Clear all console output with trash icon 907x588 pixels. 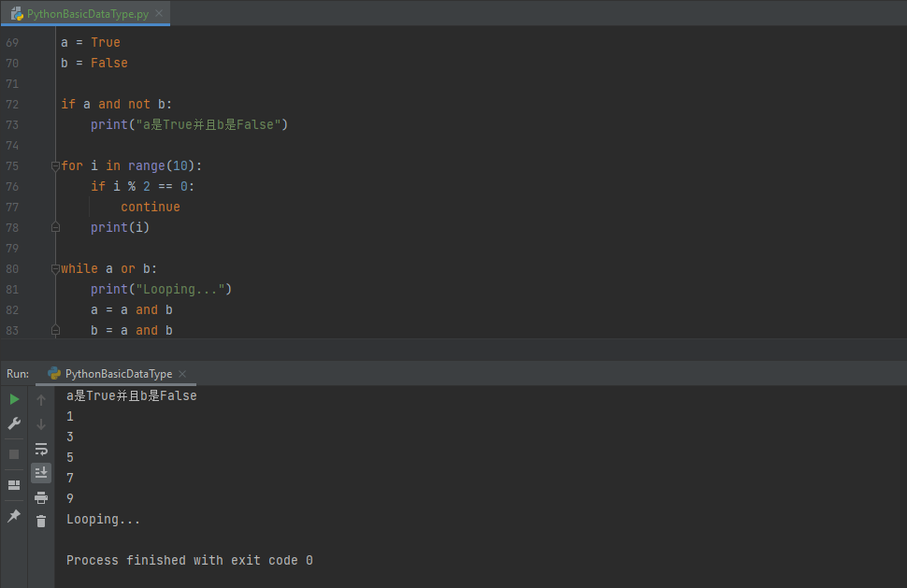coord(41,522)
